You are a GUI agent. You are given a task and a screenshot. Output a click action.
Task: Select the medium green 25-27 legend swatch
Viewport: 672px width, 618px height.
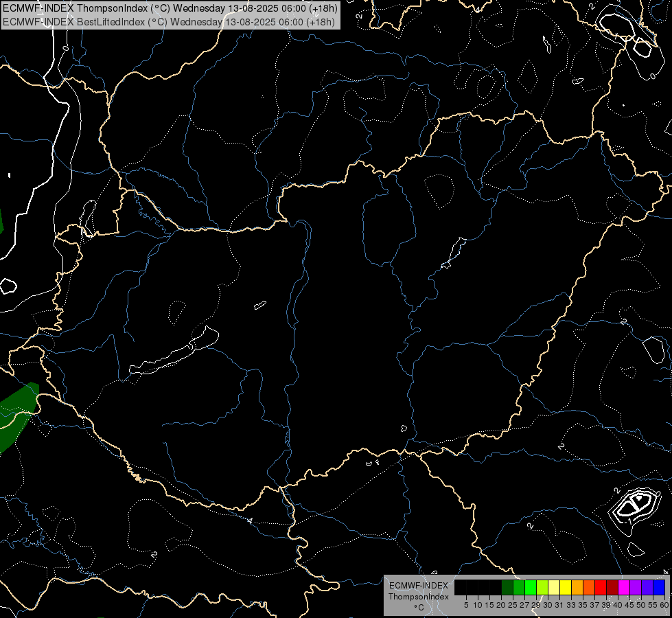[519, 588]
